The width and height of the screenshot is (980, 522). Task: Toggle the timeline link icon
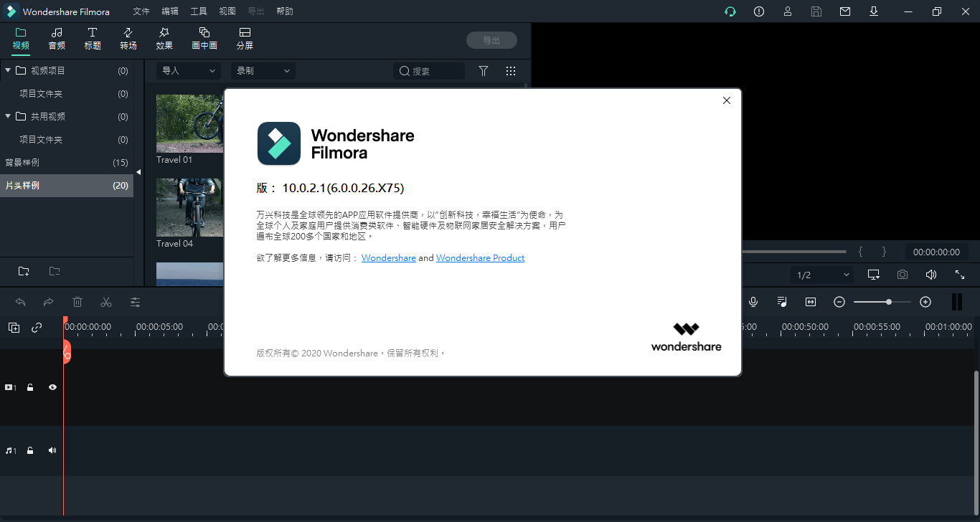coord(37,328)
